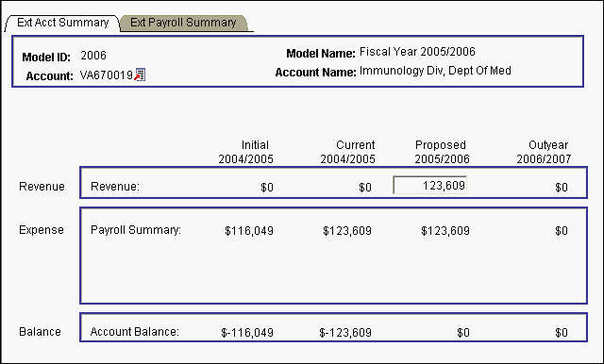Select the account number VA670019

coord(107,75)
